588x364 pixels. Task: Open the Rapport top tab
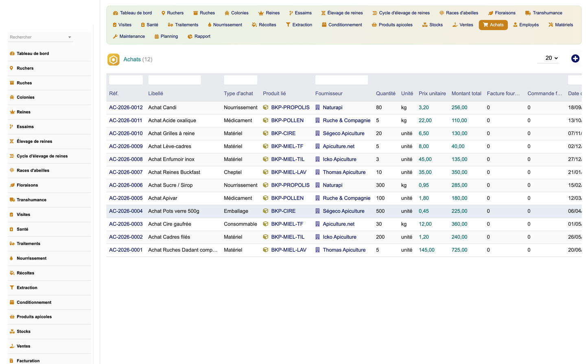point(199,37)
